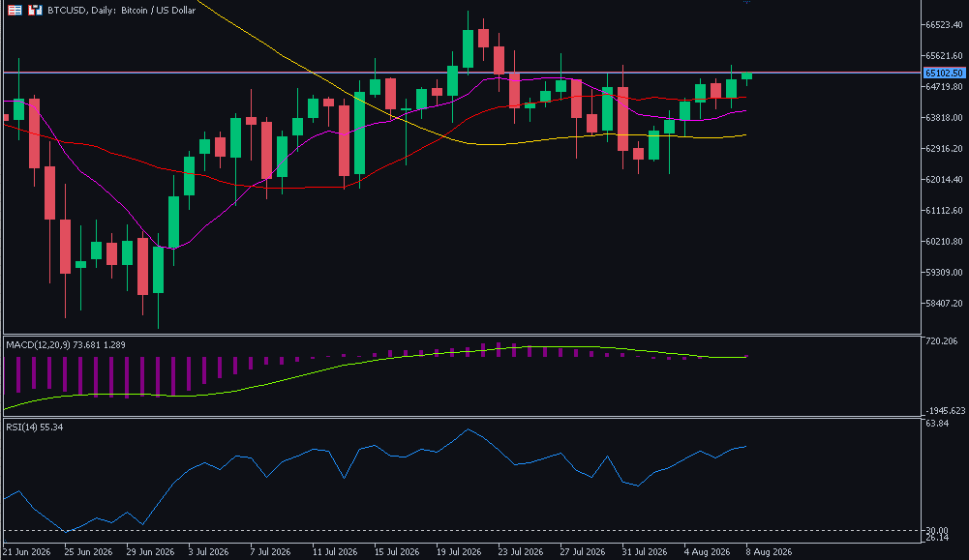
Task: Click the 11 Jul 2026 date label
Action: (x=334, y=551)
